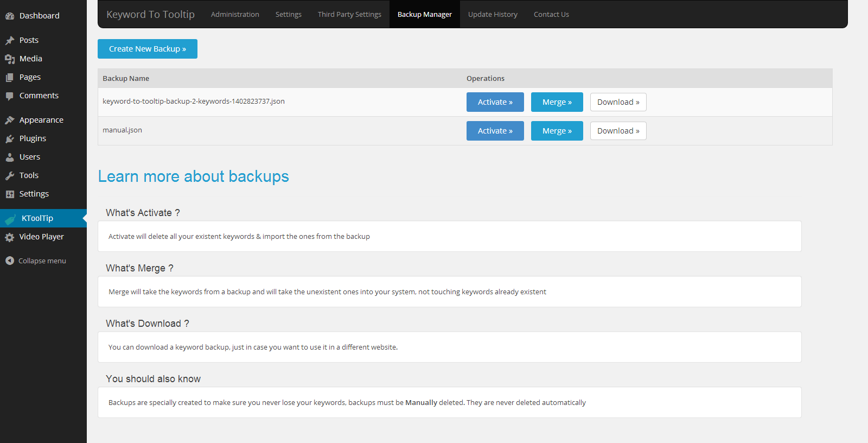Viewport: 868px width, 443px height.
Task: Open the Update History tab
Action: (x=493, y=15)
